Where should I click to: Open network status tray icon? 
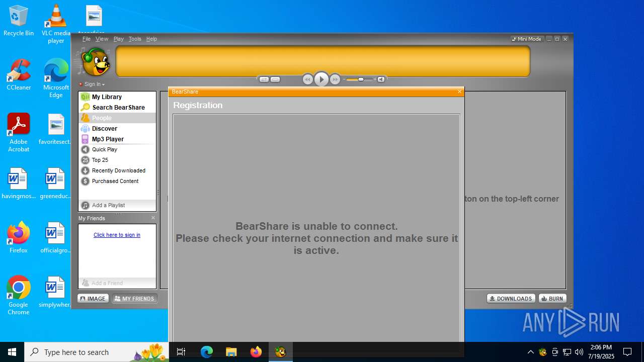pyautogui.click(x=567, y=352)
